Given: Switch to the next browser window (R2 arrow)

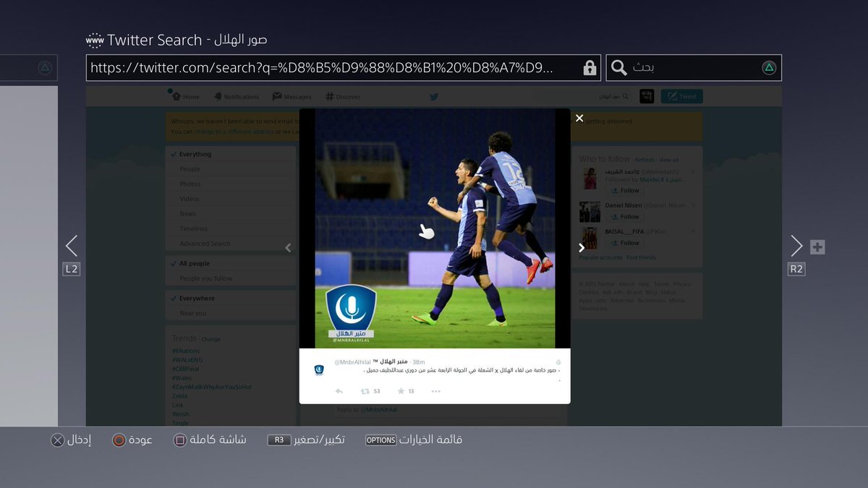Looking at the screenshot, I should 796,247.
